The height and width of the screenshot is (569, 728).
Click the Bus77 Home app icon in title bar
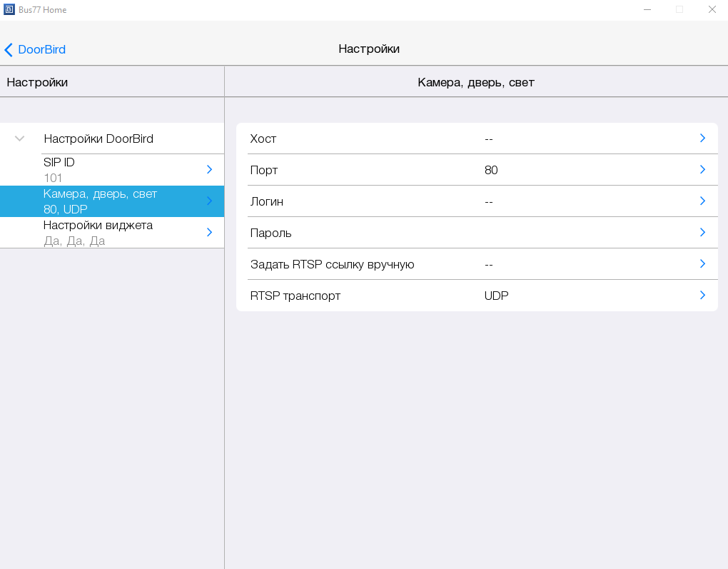pyautogui.click(x=9, y=9)
